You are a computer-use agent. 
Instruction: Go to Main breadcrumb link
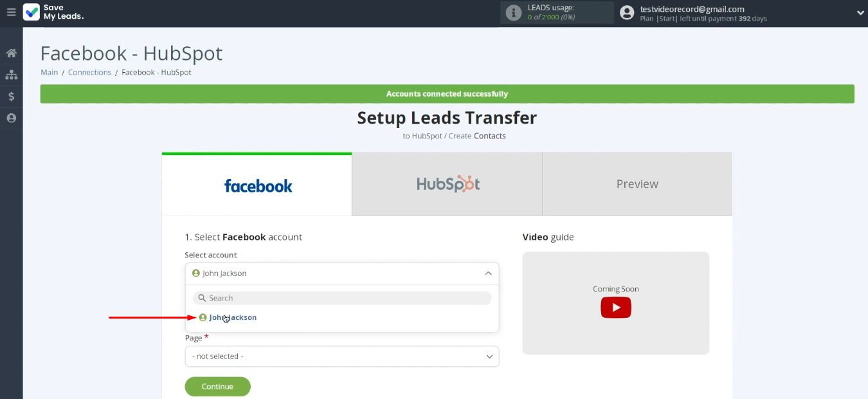pos(50,72)
